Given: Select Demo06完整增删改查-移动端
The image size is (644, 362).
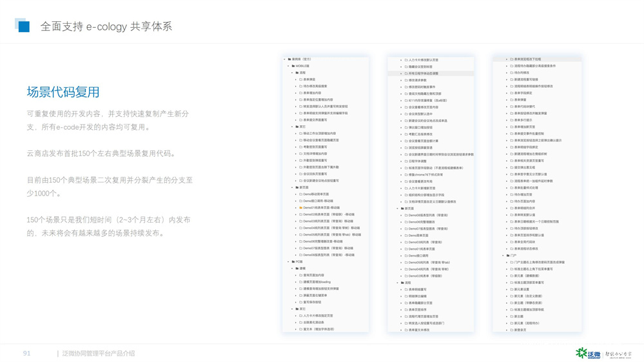Looking at the screenshot, I should pos(323,241).
